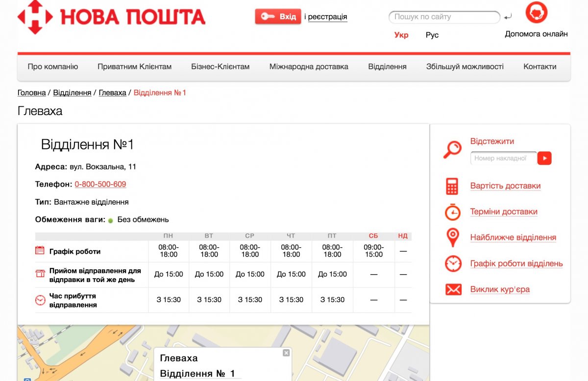Screen dimensions: 588x381
Task: Click the red play submit button
Action: (544, 158)
